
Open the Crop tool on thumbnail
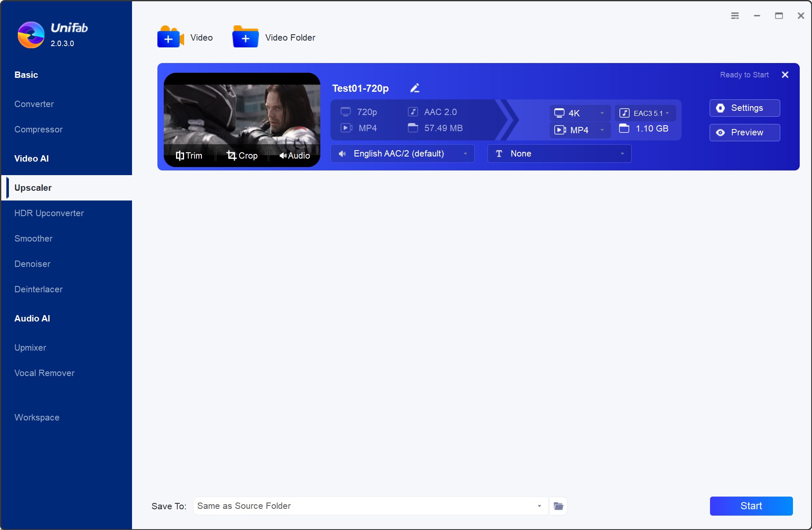(242, 156)
